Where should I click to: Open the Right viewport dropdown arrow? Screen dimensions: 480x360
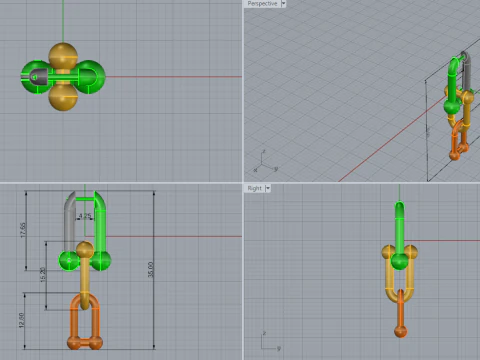coord(268,188)
